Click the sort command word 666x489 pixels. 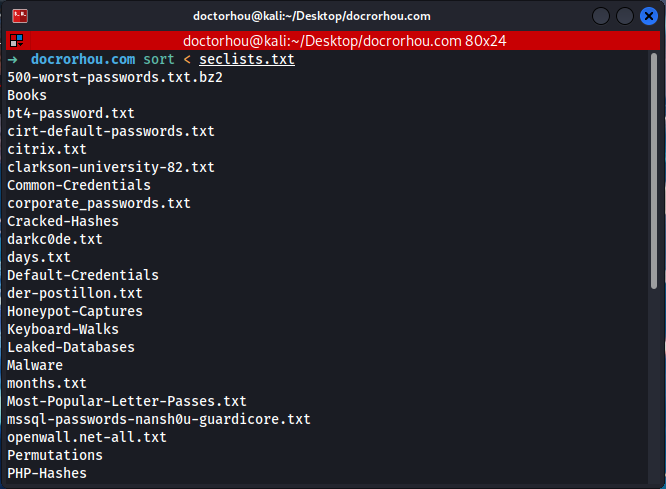[x=158, y=59]
